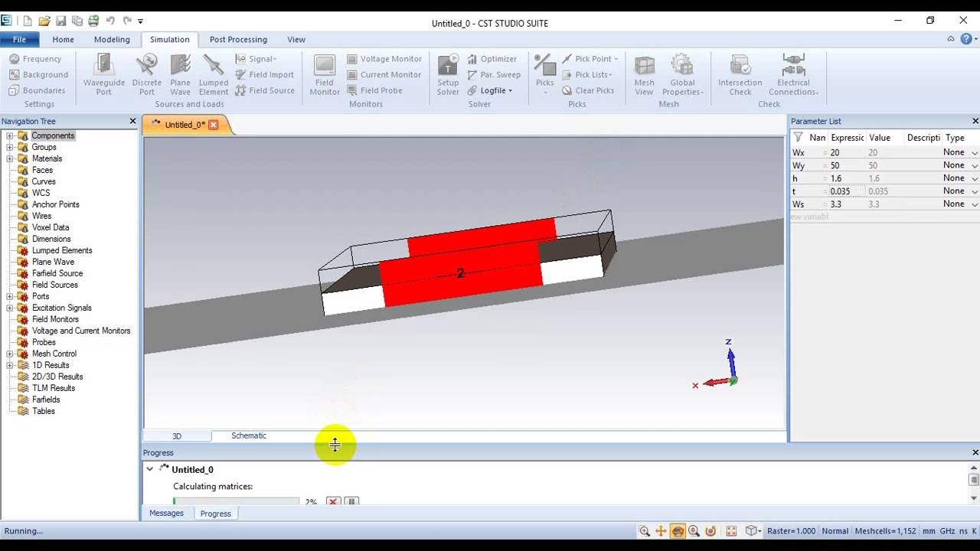Open Type dropdown for parameter Ws
The height and width of the screenshot is (551, 980).
coord(975,204)
